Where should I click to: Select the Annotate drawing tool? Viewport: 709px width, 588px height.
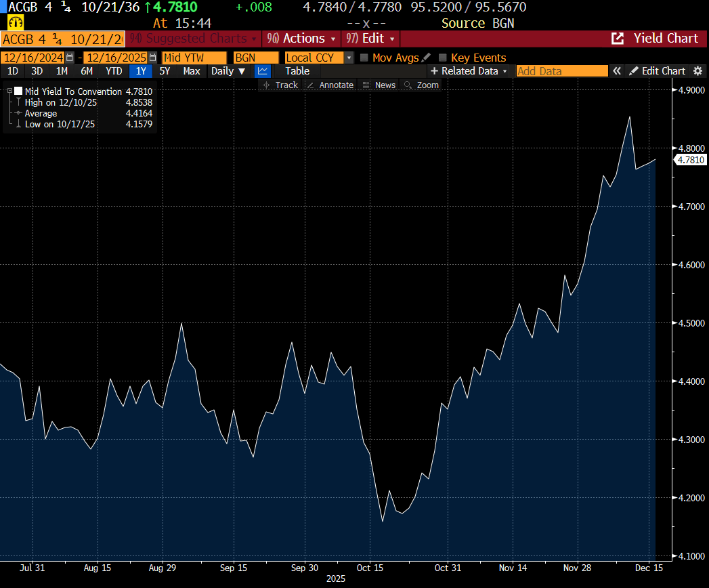pos(330,85)
